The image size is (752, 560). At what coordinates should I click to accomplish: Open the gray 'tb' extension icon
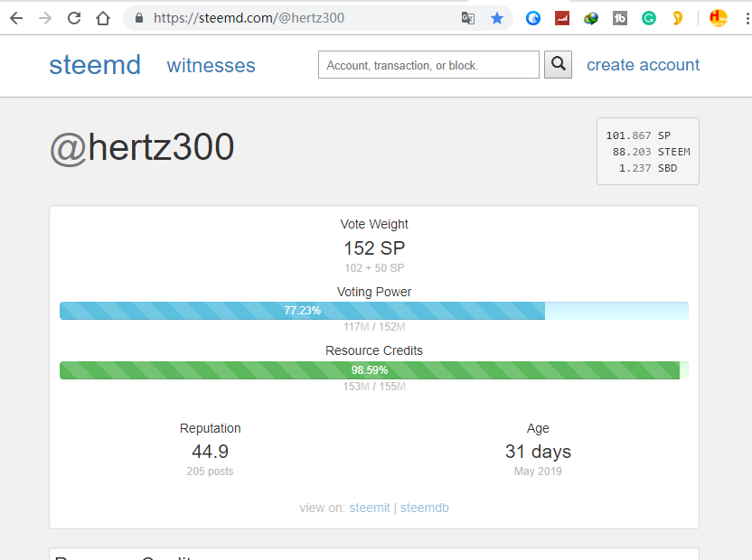(620, 18)
